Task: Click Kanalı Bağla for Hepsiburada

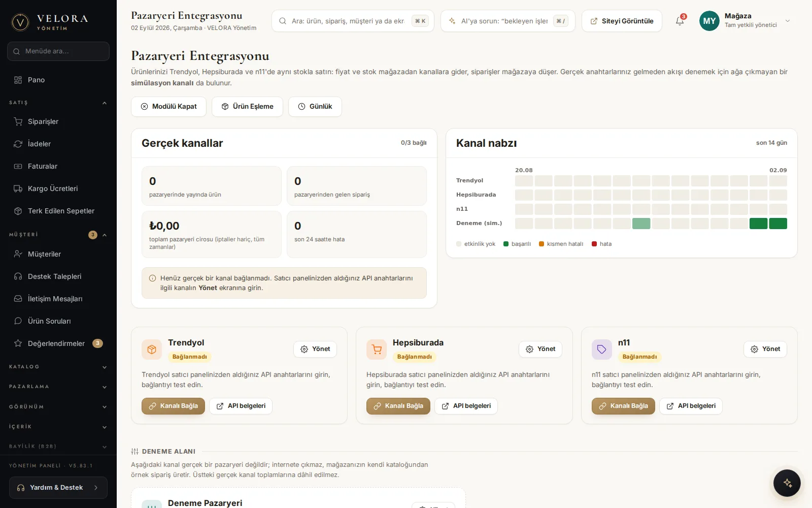Action: pos(398,406)
